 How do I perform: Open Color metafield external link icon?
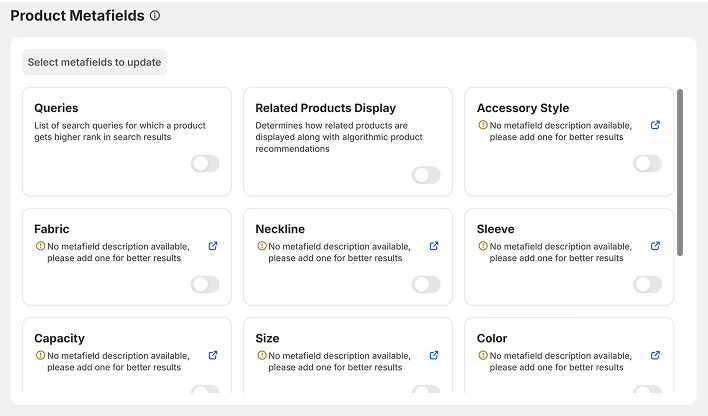point(655,355)
